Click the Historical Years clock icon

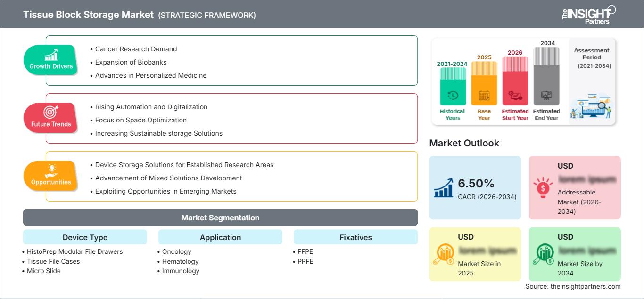coord(452,95)
